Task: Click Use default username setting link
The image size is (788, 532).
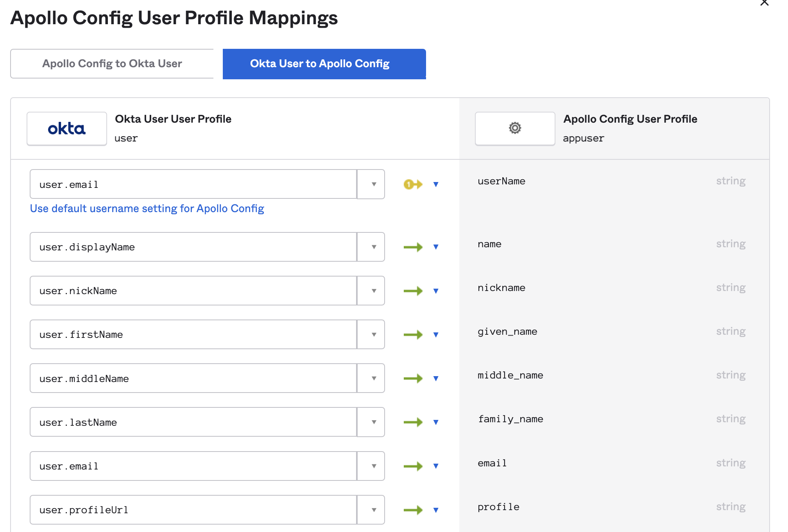Action: 147,209
